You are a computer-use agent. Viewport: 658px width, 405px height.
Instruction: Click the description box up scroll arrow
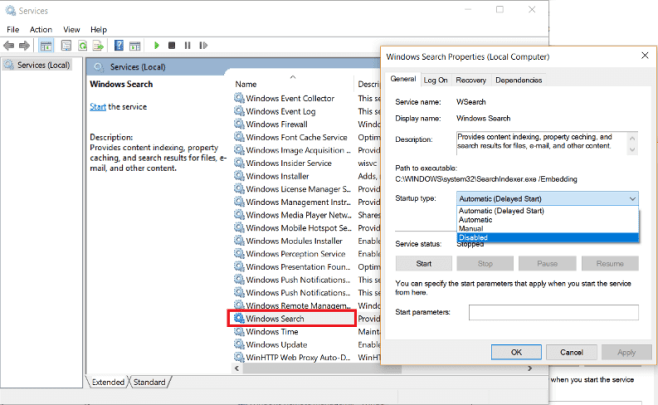632,137
